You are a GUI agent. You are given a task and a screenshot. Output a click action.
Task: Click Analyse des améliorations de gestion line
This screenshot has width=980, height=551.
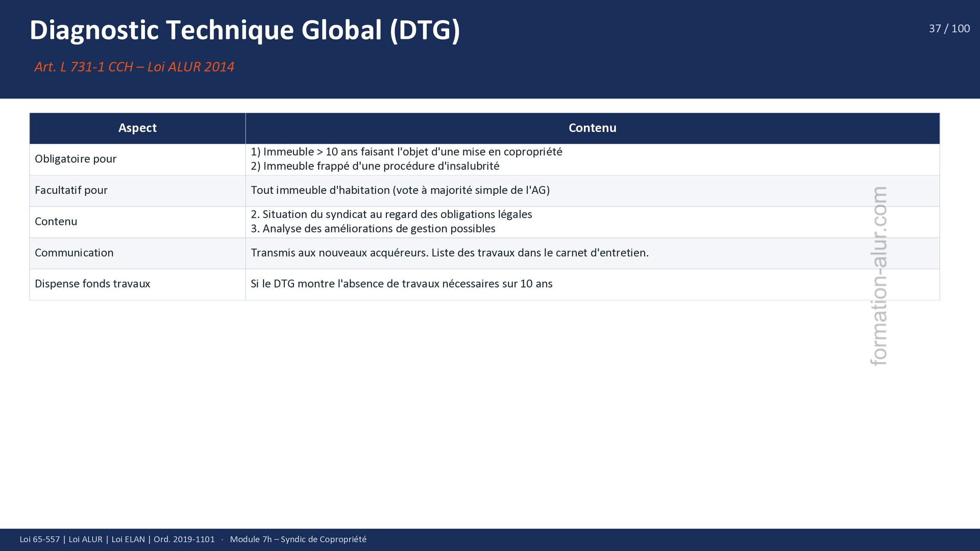[373, 229]
